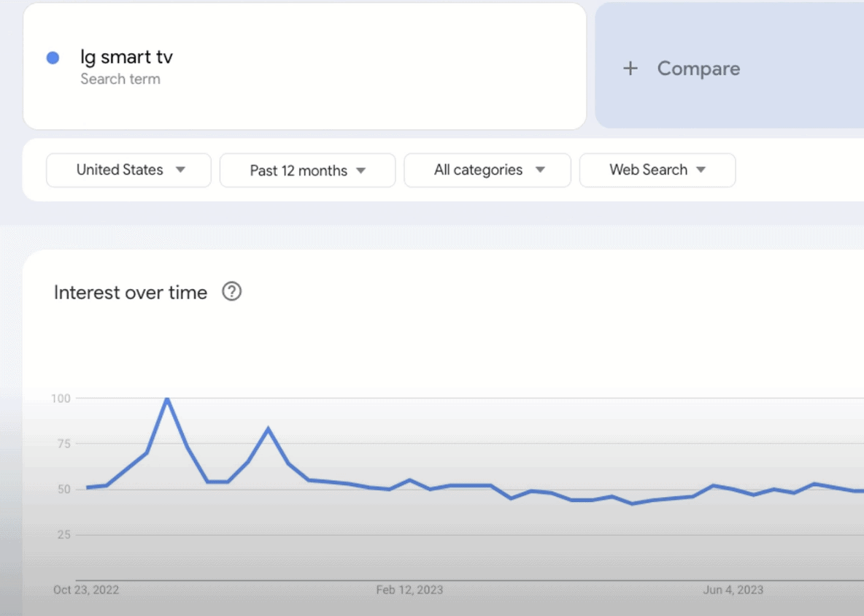Open the All categories dropdown
The image size is (864, 616).
tap(487, 170)
